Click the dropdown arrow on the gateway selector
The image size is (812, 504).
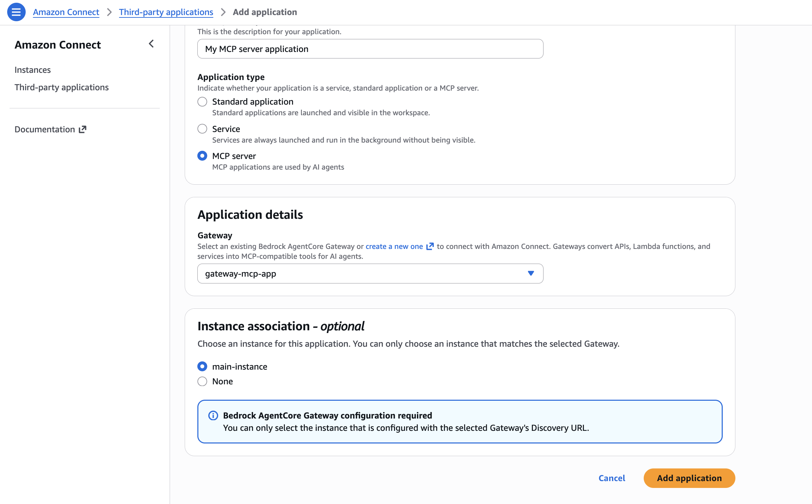point(531,273)
